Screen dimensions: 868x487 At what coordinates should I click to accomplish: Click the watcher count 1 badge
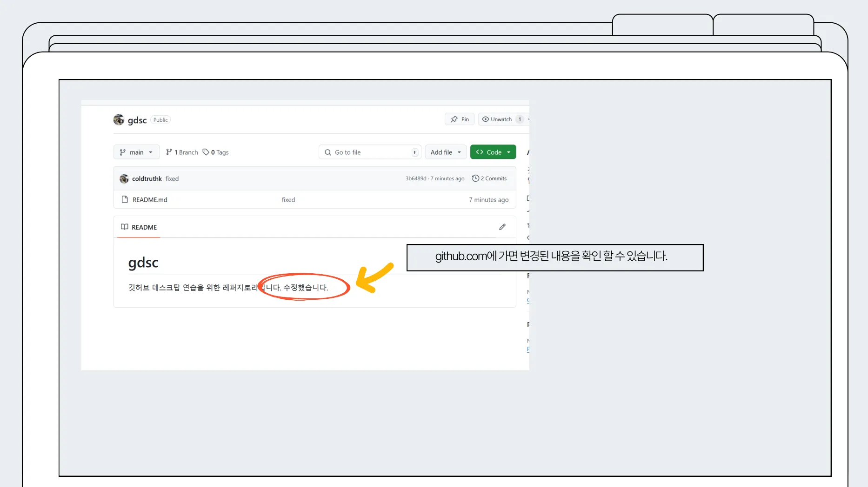click(x=520, y=119)
